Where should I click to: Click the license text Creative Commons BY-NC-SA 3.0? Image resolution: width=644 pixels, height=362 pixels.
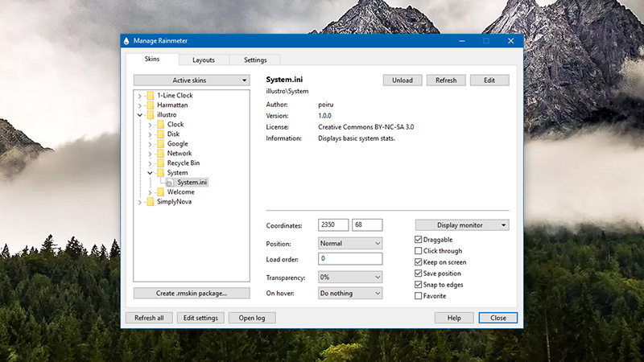click(x=366, y=127)
